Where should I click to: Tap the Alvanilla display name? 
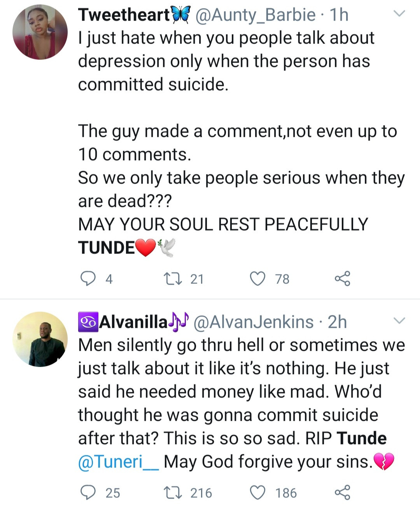click(x=133, y=322)
